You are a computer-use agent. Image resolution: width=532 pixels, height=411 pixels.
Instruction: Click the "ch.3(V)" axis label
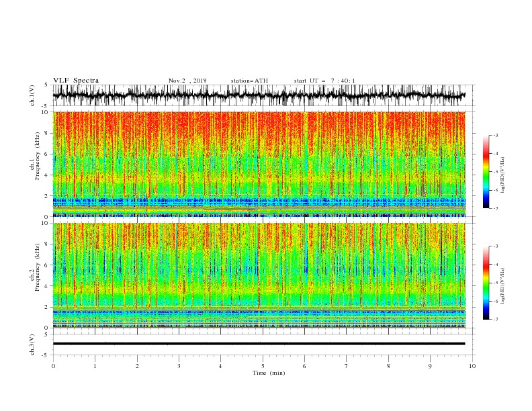point(32,345)
